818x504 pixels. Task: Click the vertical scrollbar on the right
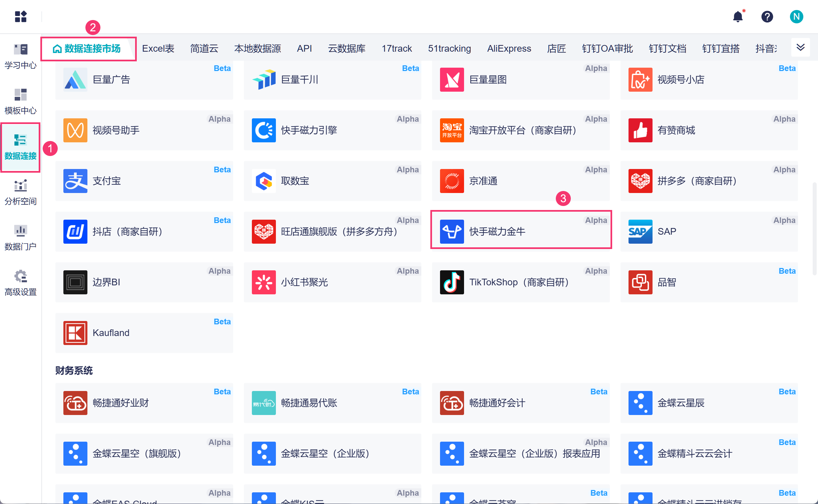[815, 228]
